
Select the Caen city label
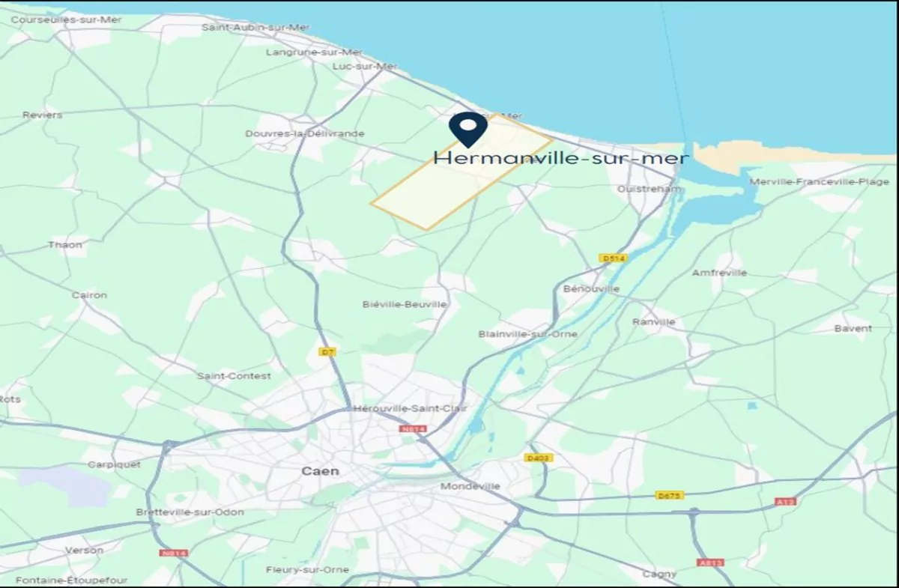(x=320, y=471)
